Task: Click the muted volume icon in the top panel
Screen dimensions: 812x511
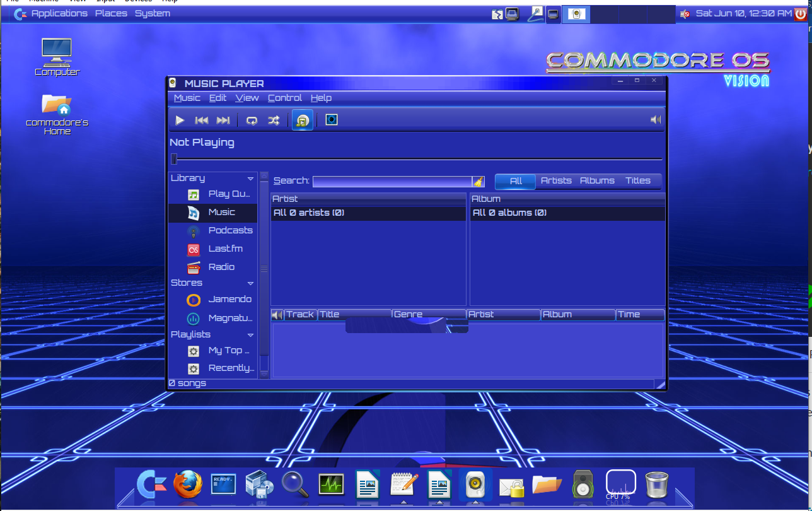Action: coord(685,13)
